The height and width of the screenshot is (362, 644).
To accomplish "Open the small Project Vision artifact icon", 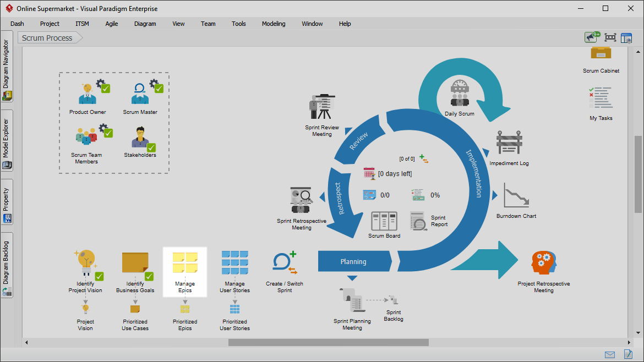I will [x=85, y=309].
